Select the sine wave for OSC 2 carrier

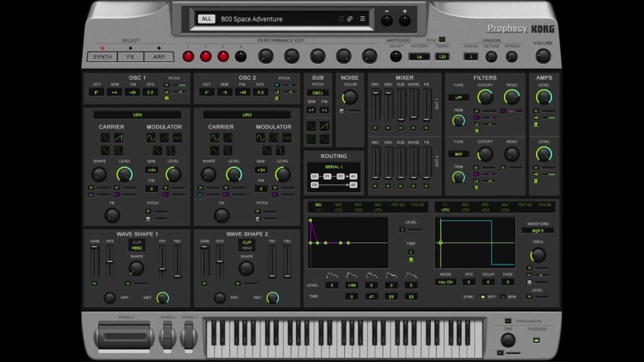pos(215,138)
